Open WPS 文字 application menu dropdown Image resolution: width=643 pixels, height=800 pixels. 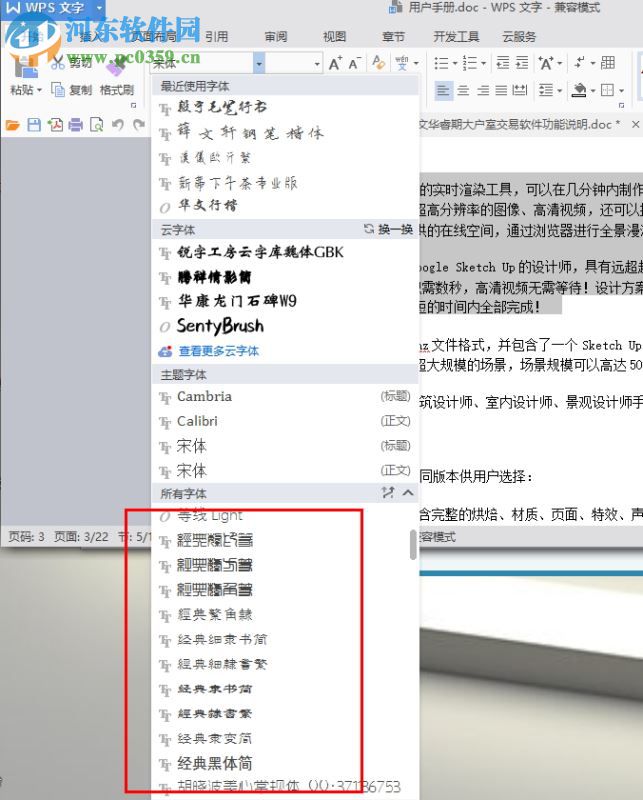(99, 8)
